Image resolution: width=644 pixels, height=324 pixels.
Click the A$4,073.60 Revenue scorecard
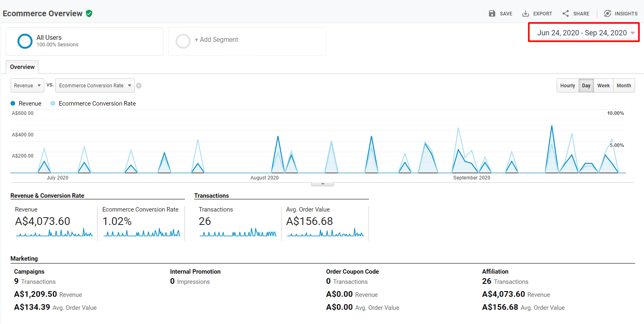pos(43,221)
